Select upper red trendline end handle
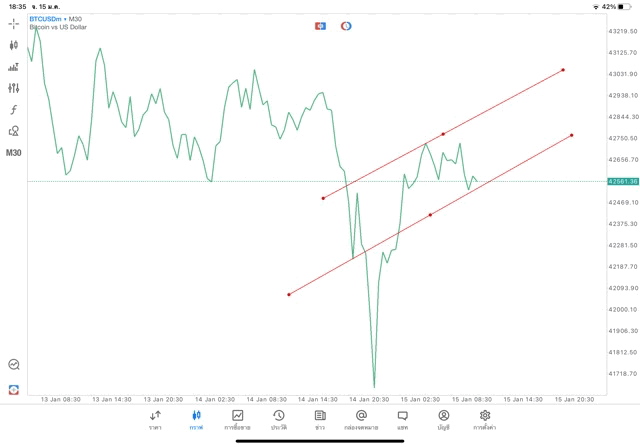Viewport: 640px width, 447px height. 563,70
